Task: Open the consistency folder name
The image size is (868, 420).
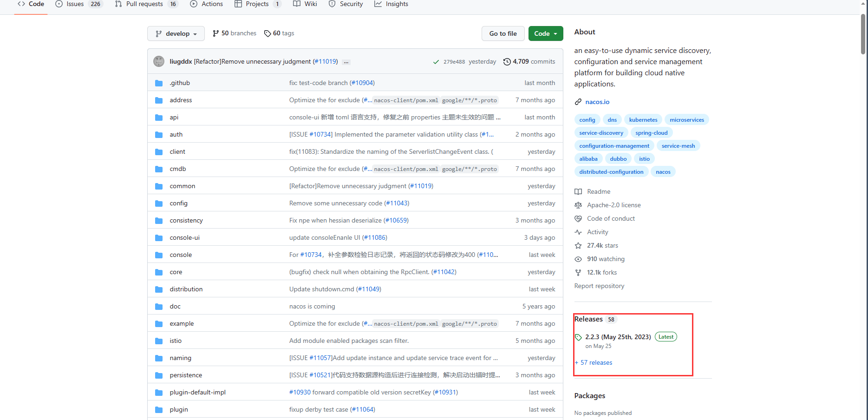Action: tap(186, 220)
